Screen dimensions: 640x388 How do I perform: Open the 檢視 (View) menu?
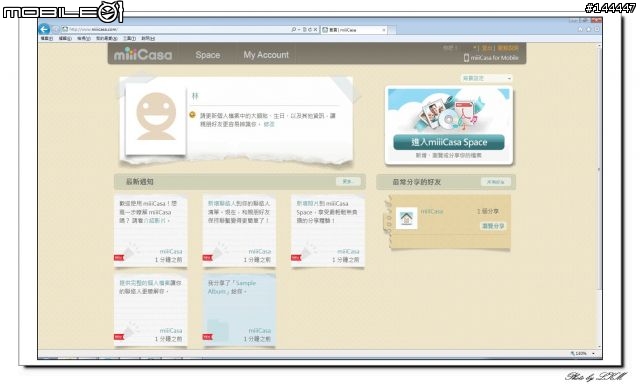pyautogui.click(x=84, y=38)
